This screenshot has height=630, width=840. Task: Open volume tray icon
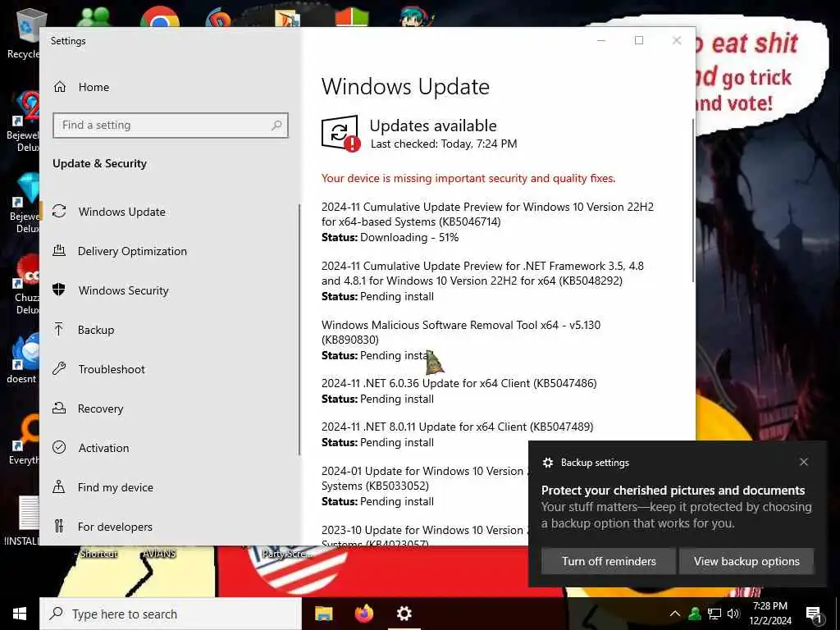tap(733, 614)
